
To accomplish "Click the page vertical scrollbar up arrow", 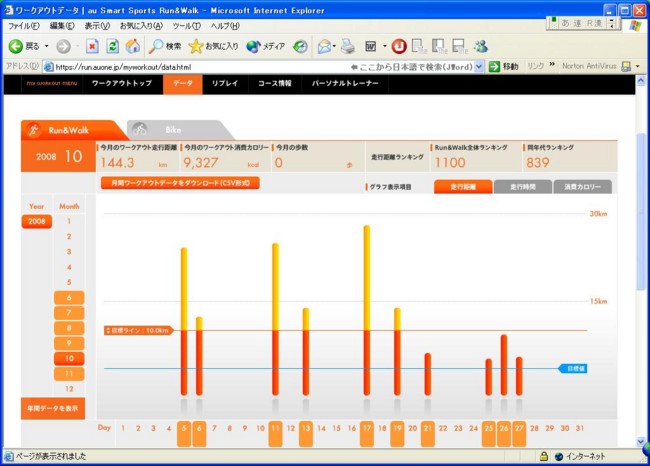I will (x=641, y=80).
